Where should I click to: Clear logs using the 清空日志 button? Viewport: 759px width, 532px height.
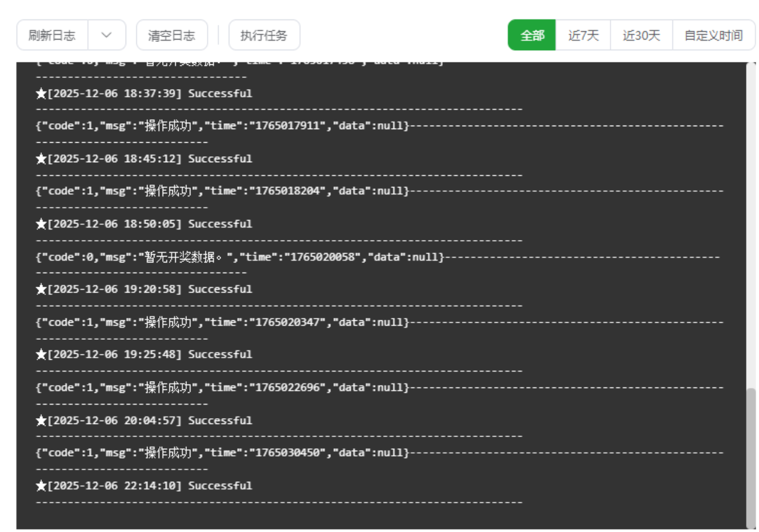(x=172, y=35)
